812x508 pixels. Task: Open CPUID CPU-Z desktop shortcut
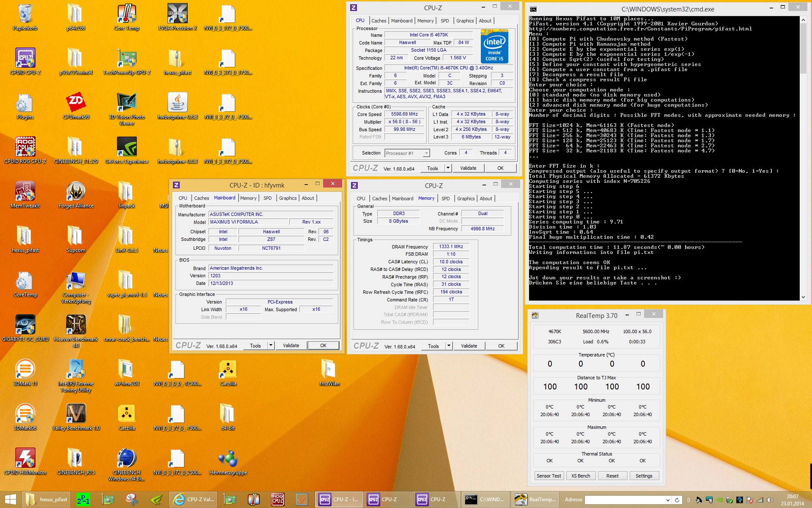25,61
